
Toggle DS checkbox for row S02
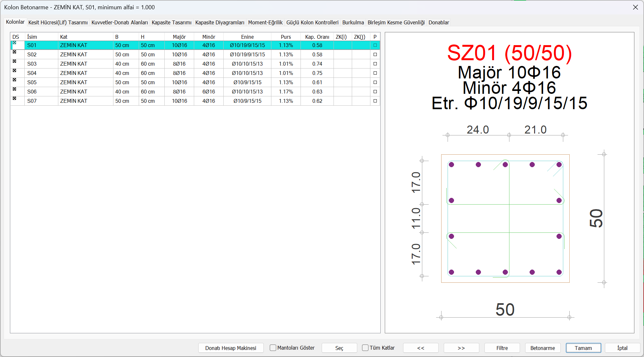tap(14, 52)
